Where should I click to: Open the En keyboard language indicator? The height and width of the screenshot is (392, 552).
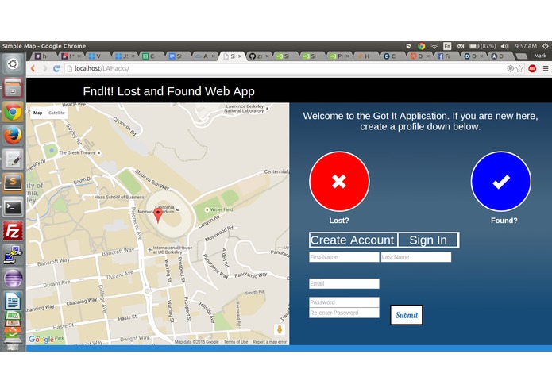tap(447, 46)
